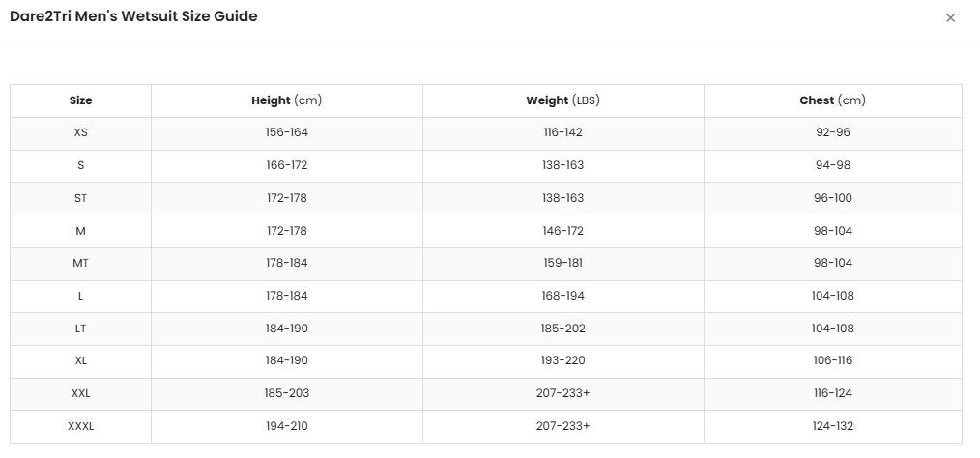Click the 166-172 height cell
The image size is (980, 458).
tap(287, 165)
